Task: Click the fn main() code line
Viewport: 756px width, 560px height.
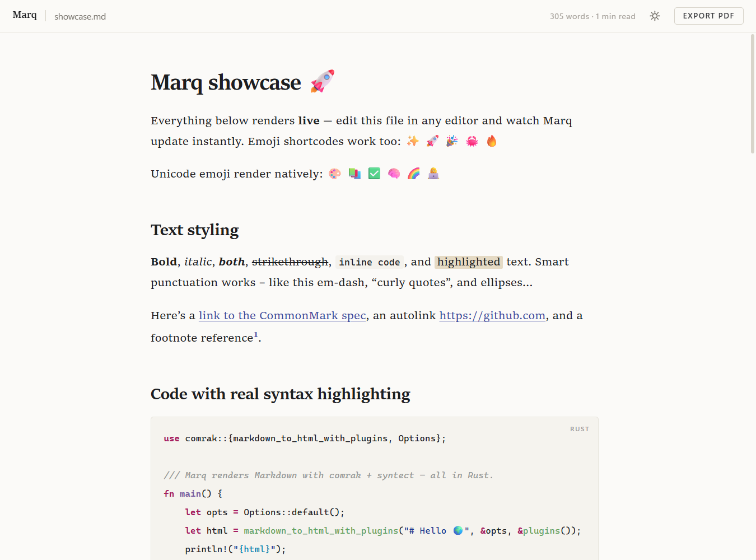Action: [193, 493]
